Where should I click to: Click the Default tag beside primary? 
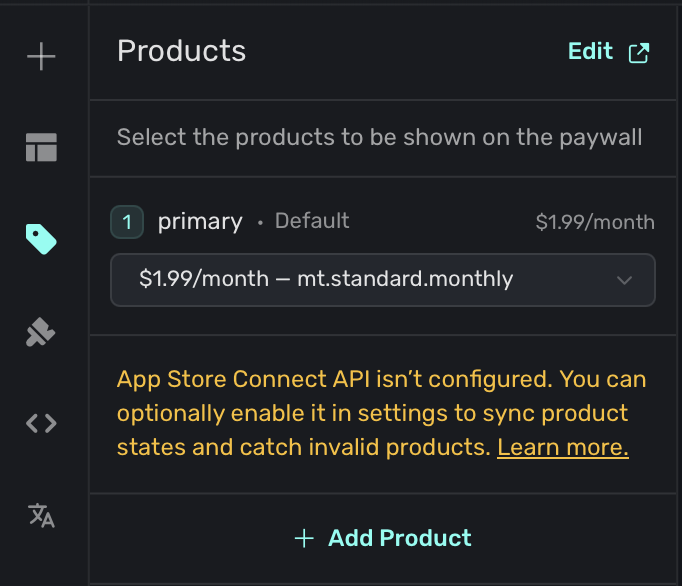point(312,222)
